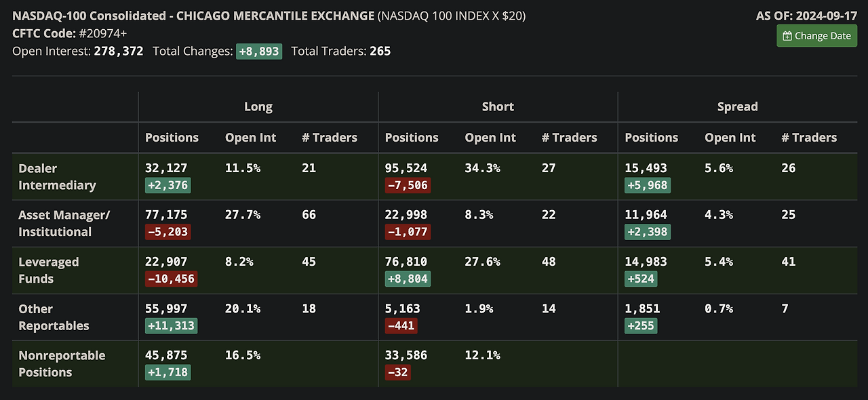Click the Leveraged Funds row label
Screen dimensions: 868x400
(49, 271)
